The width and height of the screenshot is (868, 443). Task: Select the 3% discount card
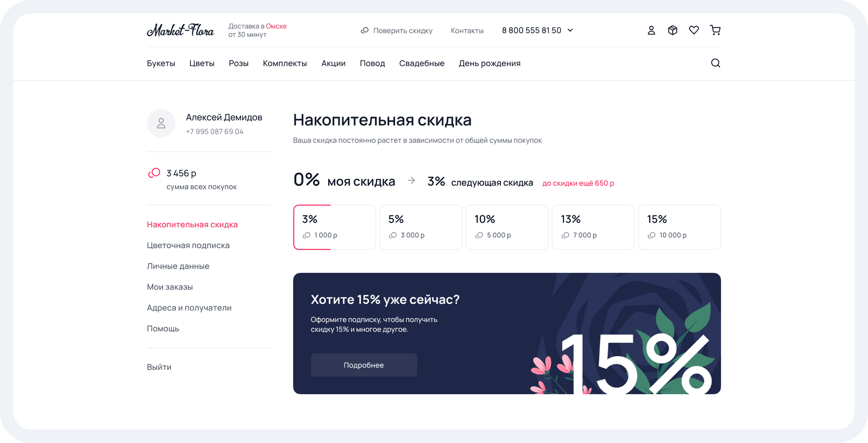(x=335, y=227)
